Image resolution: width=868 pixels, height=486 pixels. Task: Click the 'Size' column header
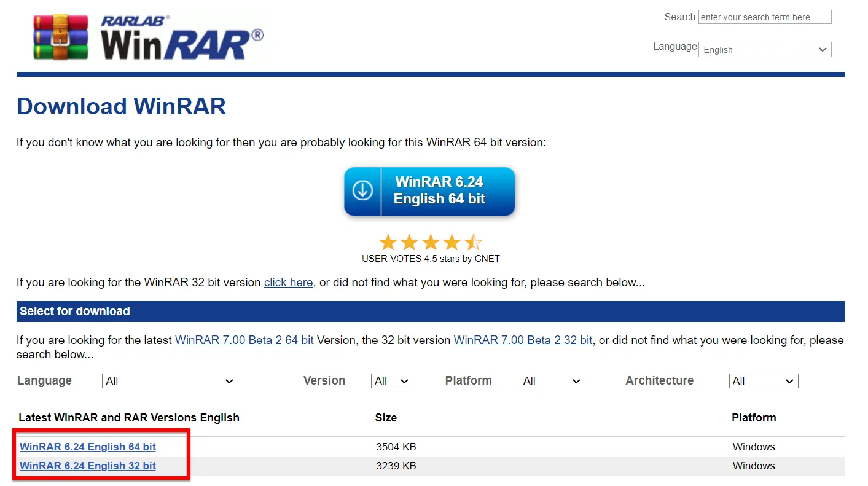coord(386,418)
